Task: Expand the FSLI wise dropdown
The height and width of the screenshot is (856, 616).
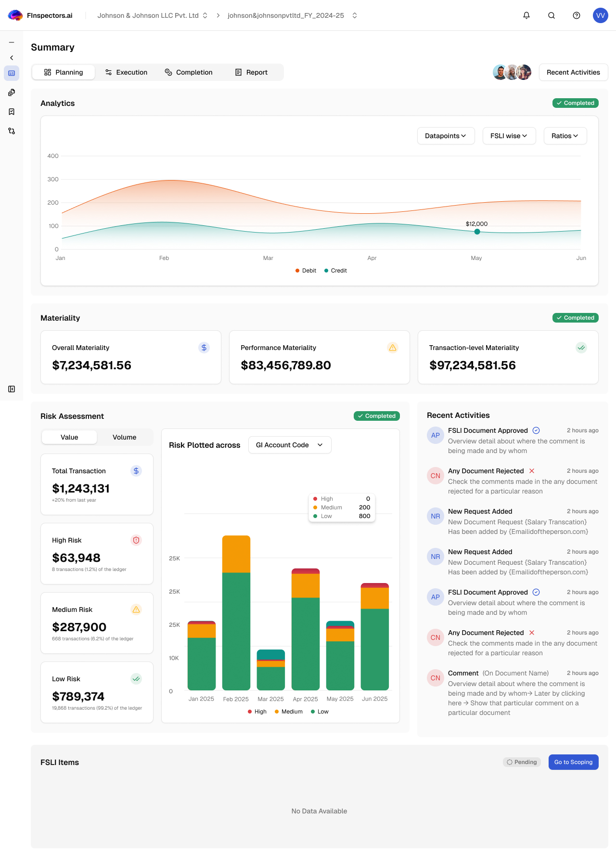Action: [x=509, y=136]
